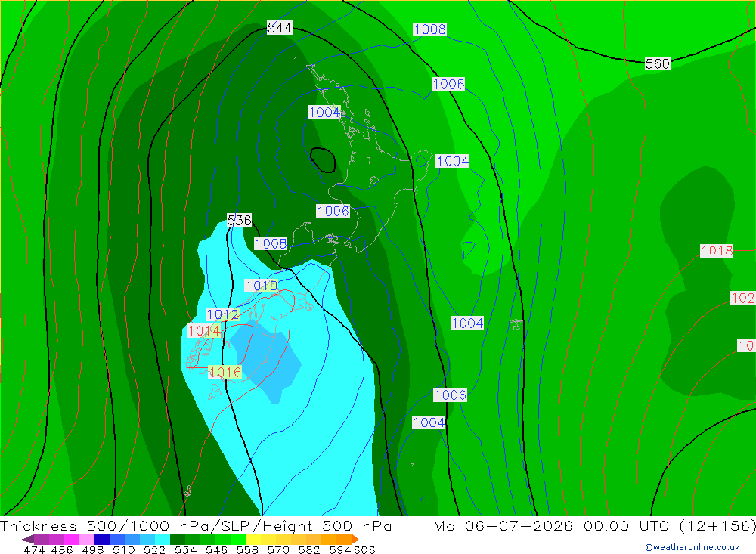Viewport: 756px width, 554px height.
Task: Select the red 1016 isobar label
Action: click(x=225, y=372)
